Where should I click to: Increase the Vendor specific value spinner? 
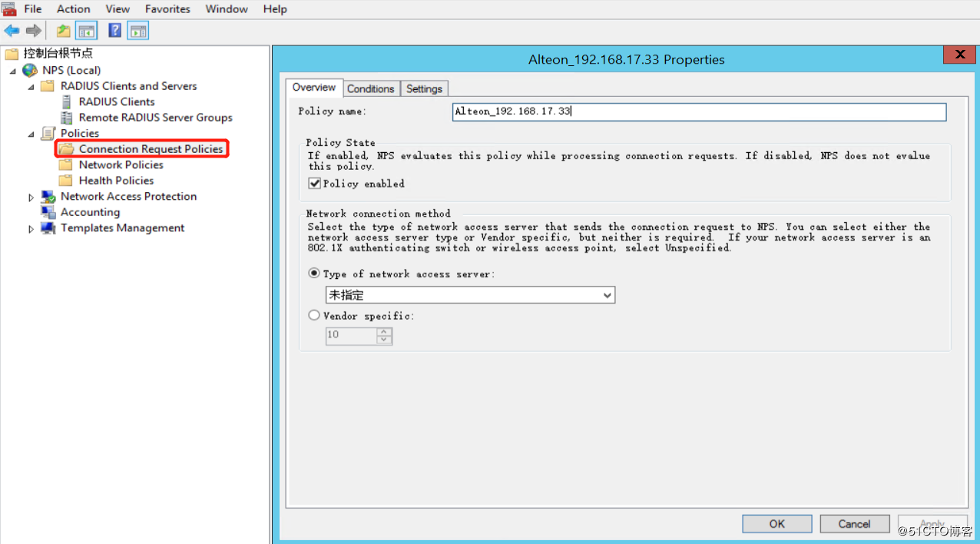pos(385,332)
